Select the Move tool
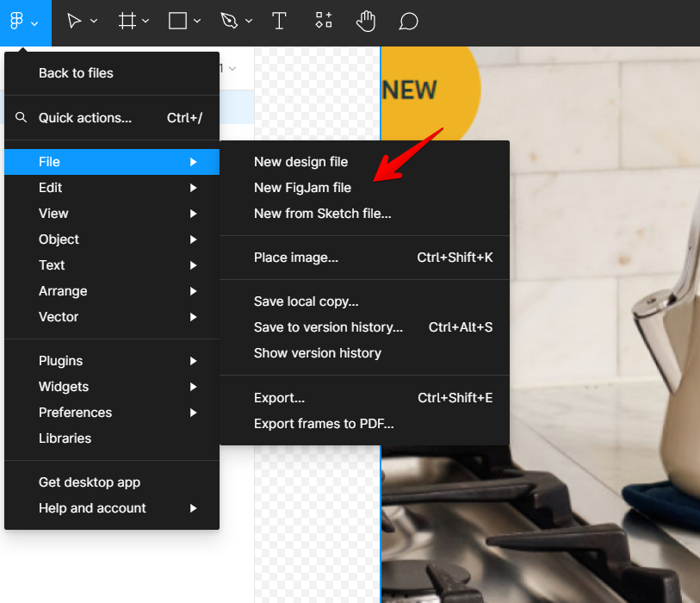The height and width of the screenshot is (603, 700). [x=75, y=22]
